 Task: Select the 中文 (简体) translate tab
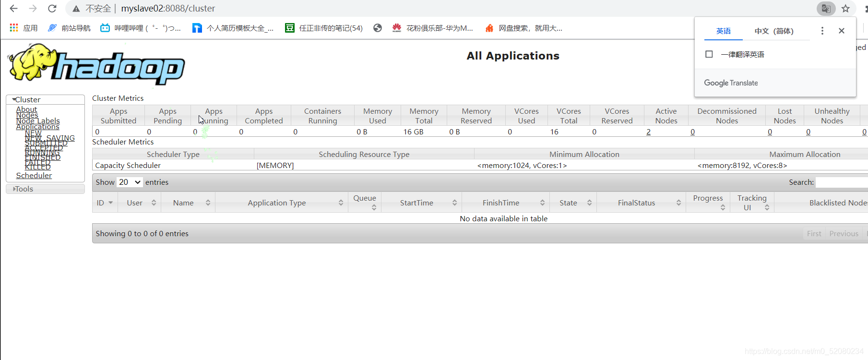(x=773, y=31)
